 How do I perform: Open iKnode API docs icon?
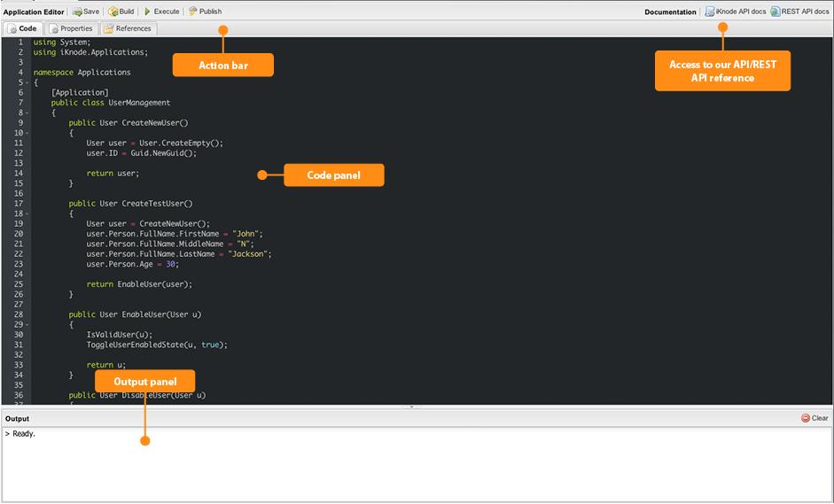710,12
